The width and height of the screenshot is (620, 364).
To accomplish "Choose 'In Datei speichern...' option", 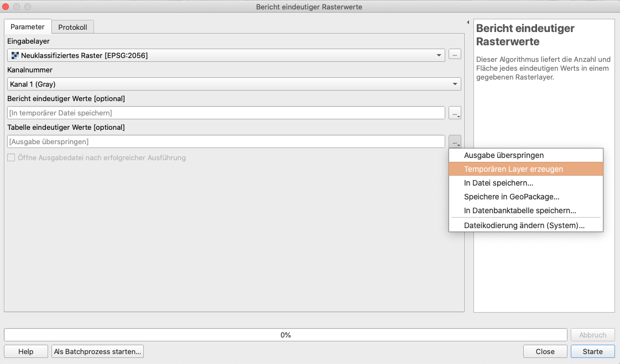I will pyautogui.click(x=498, y=183).
